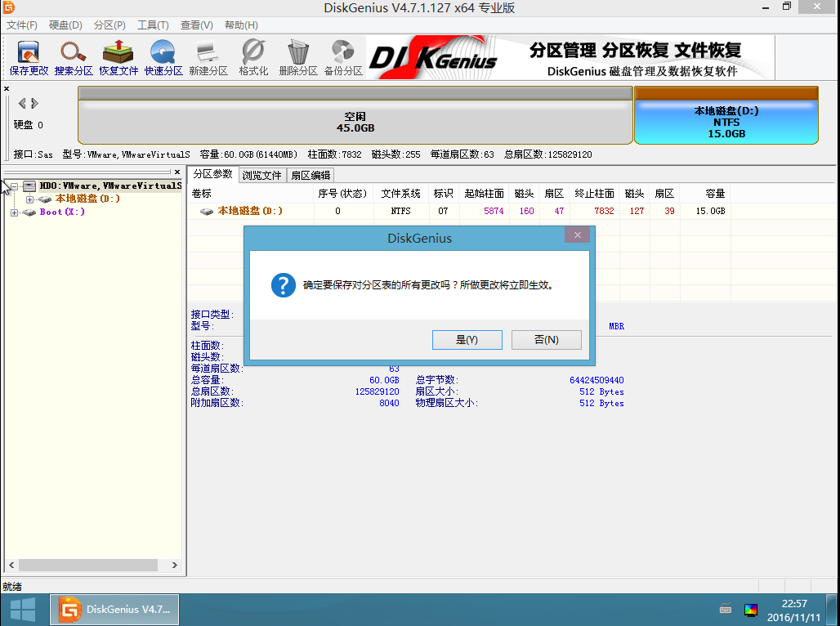
Task: Click the blue question mark icon in dialog
Action: point(284,285)
